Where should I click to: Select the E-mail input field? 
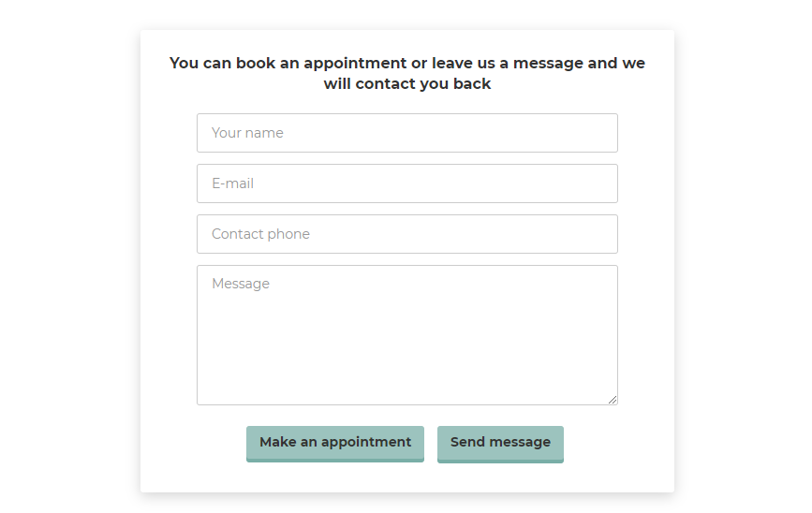point(407,183)
